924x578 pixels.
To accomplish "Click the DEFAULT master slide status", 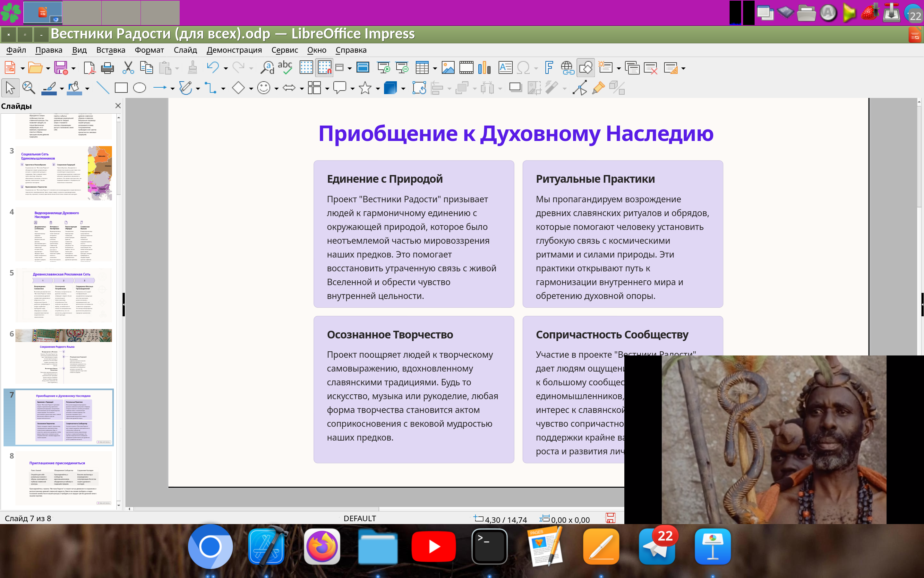I will [x=360, y=518].
